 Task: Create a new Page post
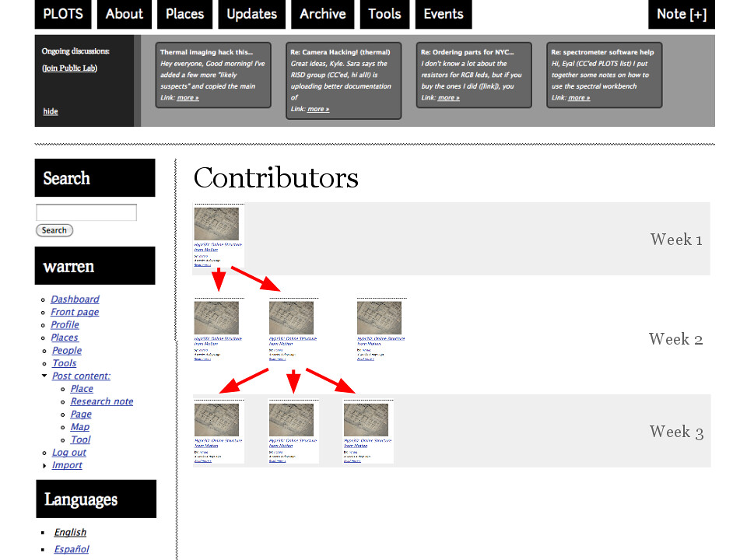pos(81,415)
